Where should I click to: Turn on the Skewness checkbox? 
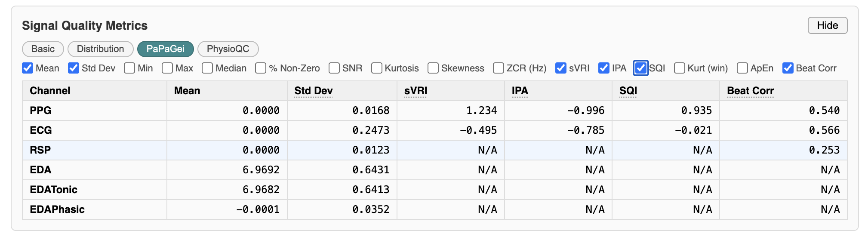433,68
